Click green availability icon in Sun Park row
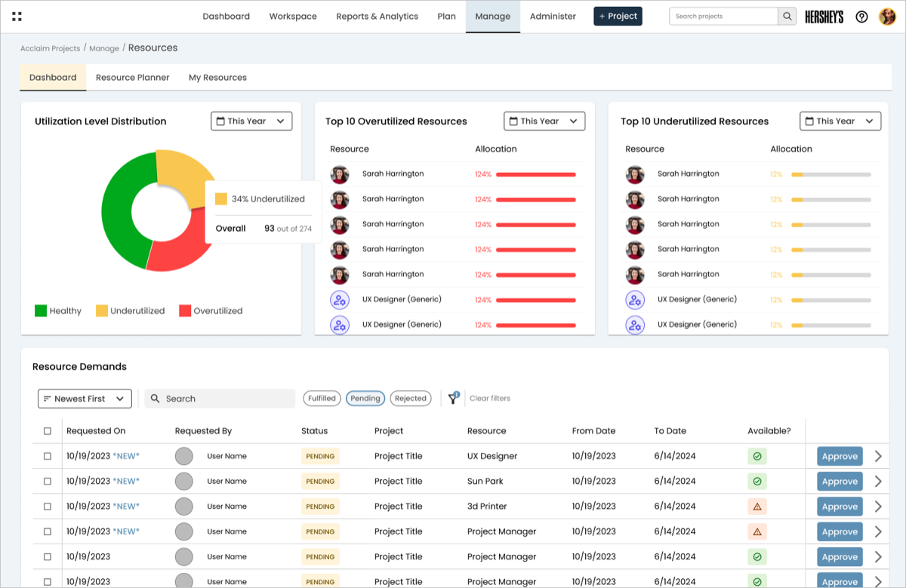The image size is (906, 588). [757, 481]
